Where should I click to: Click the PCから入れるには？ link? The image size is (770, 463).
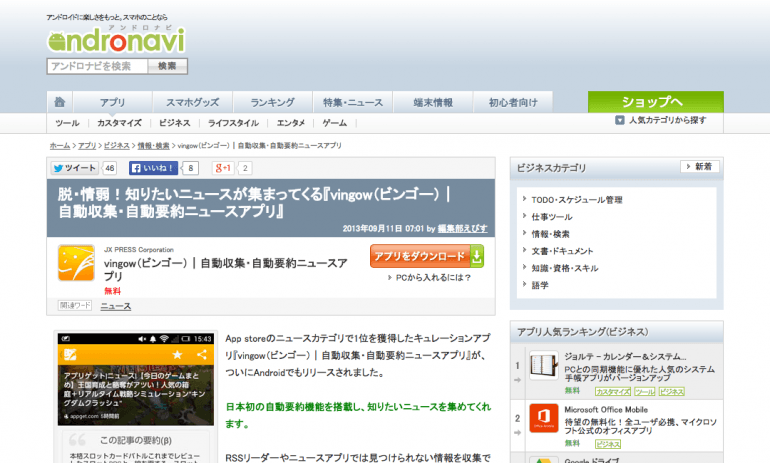(433, 277)
